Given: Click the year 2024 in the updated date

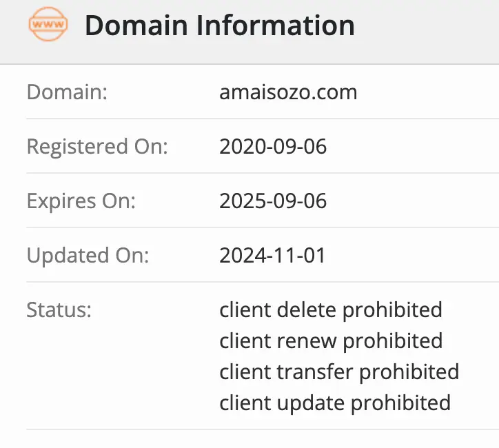Looking at the screenshot, I should pyautogui.click(x=238, y=255).
